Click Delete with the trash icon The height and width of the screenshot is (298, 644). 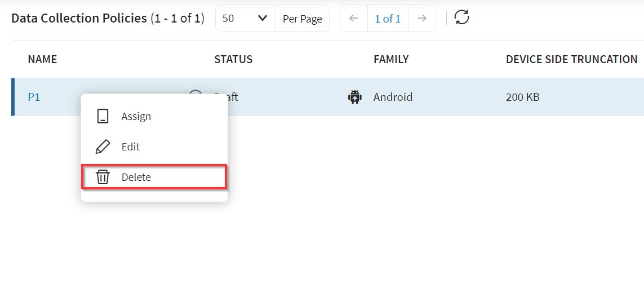tap(136, 177)
